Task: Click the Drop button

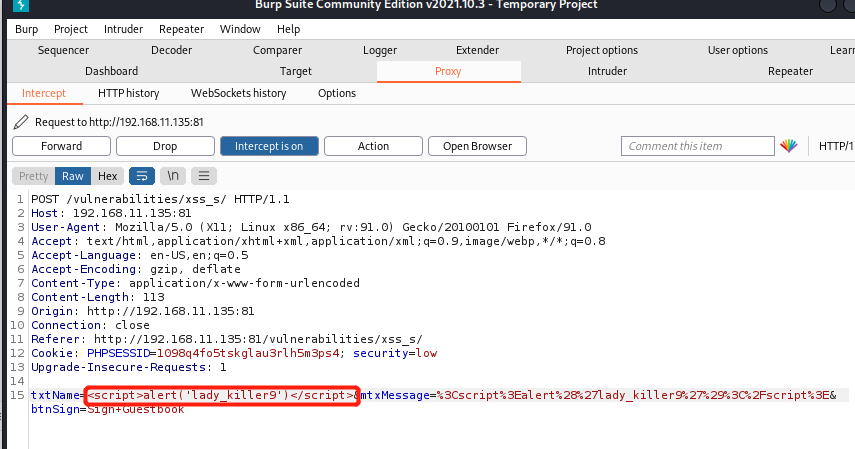Action: pos(165,146)
